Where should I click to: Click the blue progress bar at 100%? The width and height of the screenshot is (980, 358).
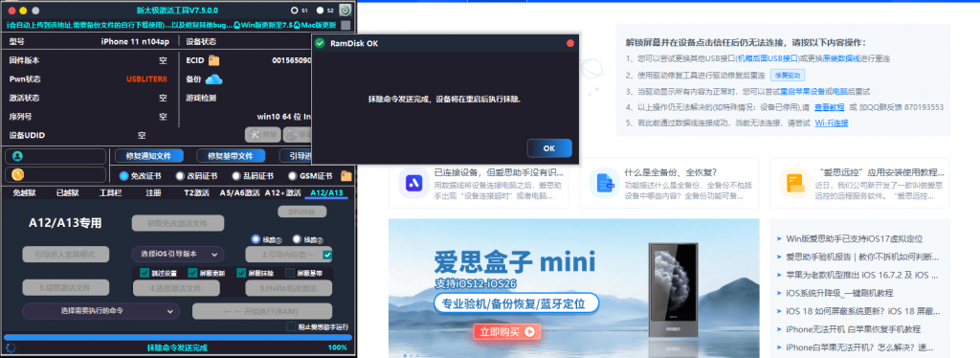pos(177,337)
